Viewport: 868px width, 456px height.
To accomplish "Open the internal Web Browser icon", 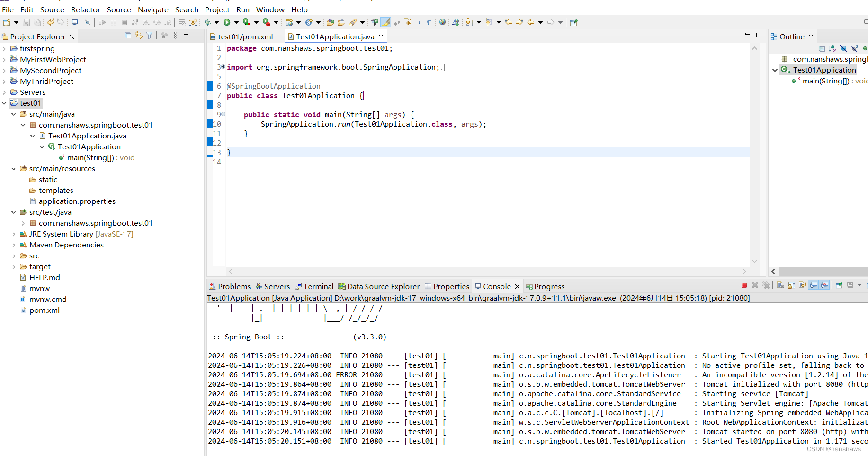I will click(x=442, y=22).
